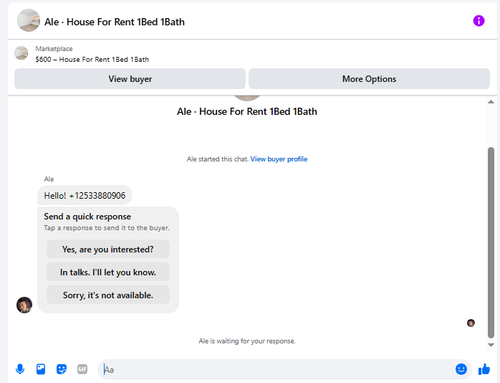The width and height of the screenshot is (500, 383).
Task: Choose a sticker from the sticker icon
Action: click(61, 369)
